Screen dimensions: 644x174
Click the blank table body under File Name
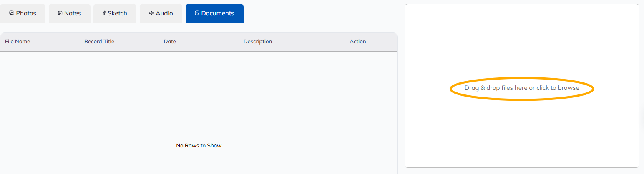pos(40,96)
